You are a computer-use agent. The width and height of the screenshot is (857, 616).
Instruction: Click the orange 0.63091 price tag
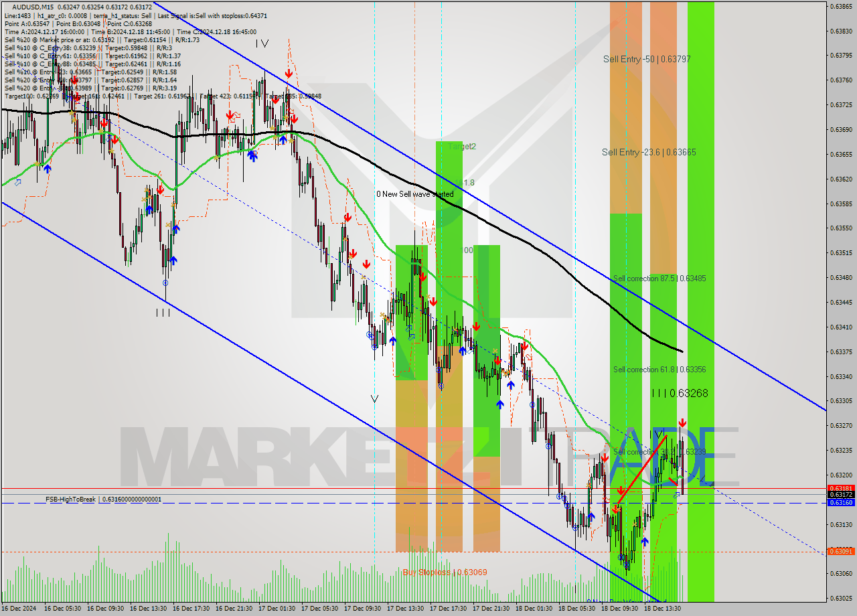coord(841,551)
